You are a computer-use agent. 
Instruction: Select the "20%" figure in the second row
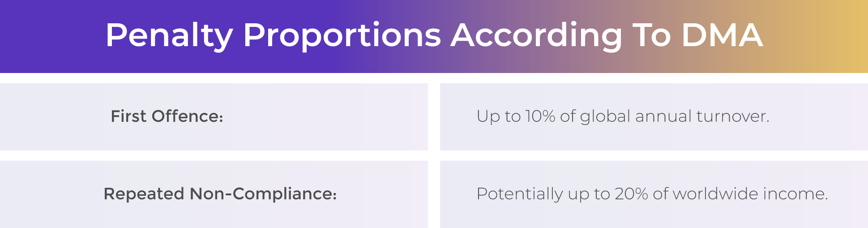point(631,194)
